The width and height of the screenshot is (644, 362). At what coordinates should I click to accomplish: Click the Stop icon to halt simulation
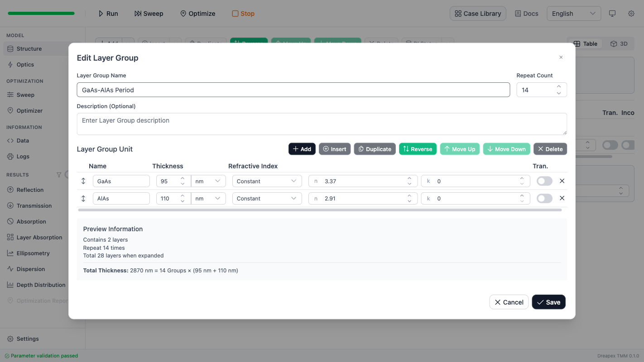click(235, 14)
